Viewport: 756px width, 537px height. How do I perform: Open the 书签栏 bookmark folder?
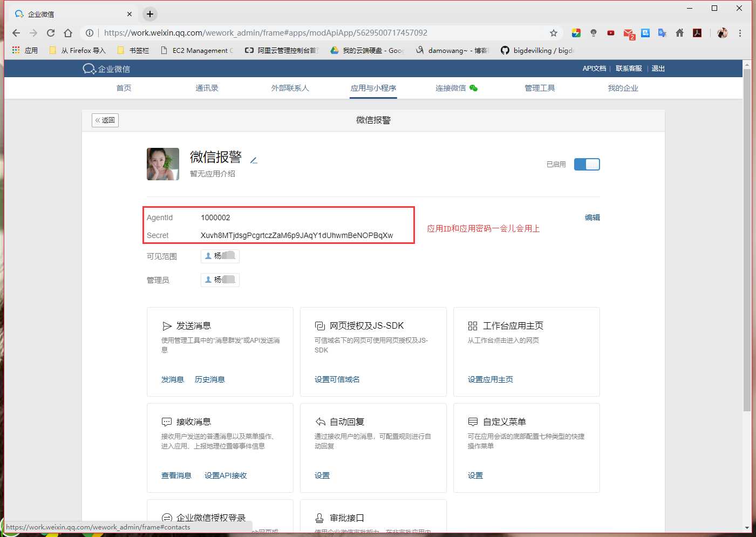(133, 50)
